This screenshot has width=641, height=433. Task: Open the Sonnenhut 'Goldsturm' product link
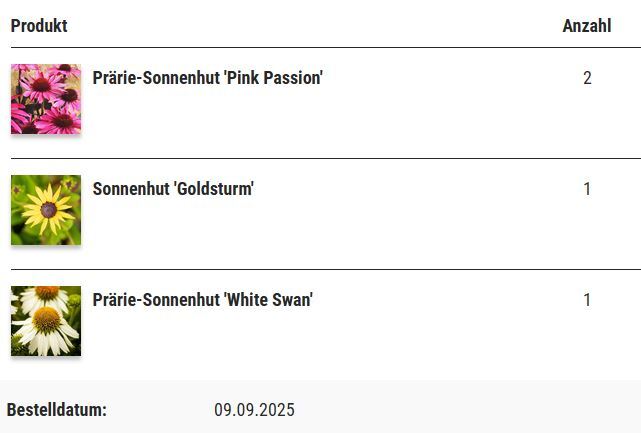(173, 188)
